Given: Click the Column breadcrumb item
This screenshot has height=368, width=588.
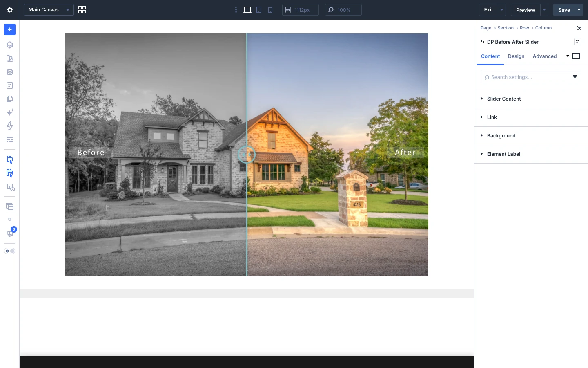Looking at the screenshot, I should pos(543,28).
